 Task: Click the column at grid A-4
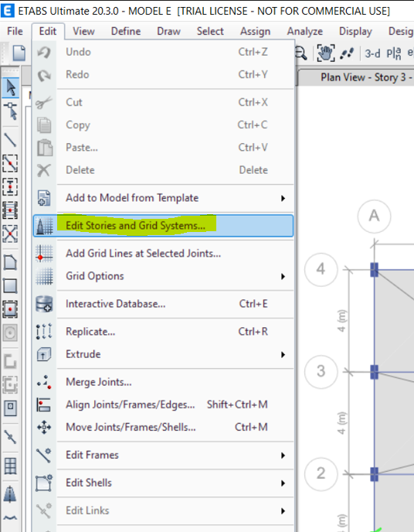tap(374, 270)
